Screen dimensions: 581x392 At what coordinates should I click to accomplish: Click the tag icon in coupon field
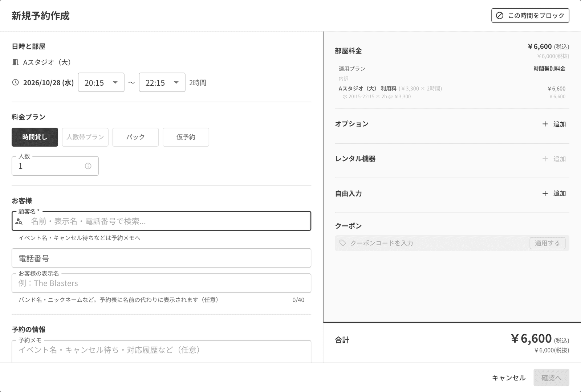coord(342,243)
